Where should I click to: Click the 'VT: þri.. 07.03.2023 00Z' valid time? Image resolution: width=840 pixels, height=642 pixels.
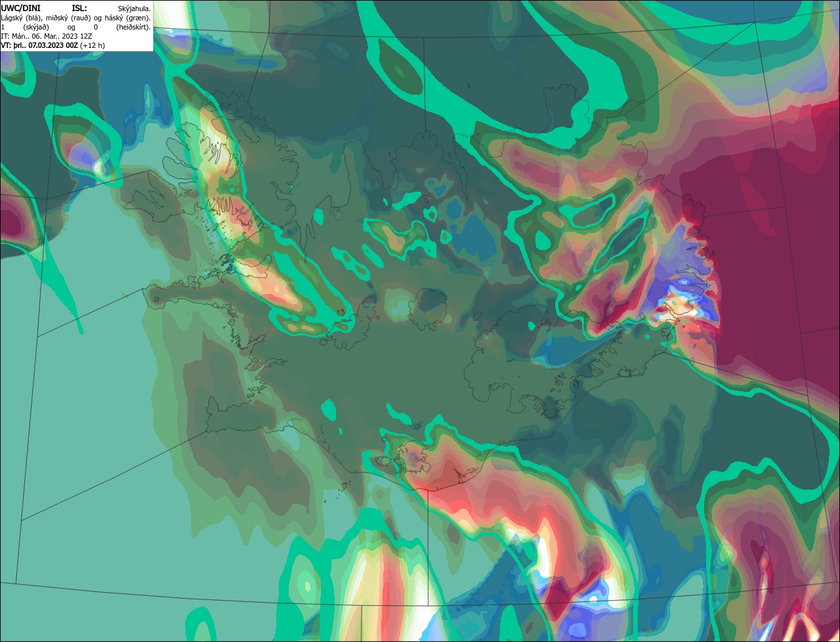39,45
